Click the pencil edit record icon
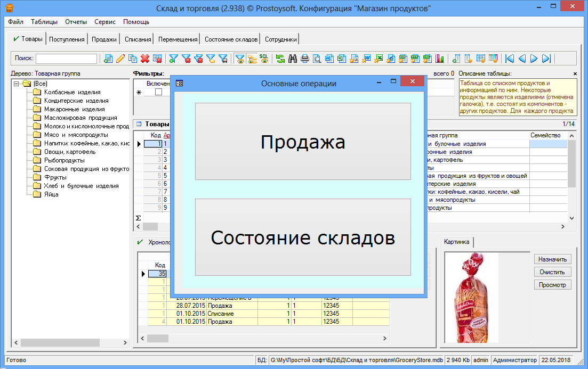 point(120,59)
